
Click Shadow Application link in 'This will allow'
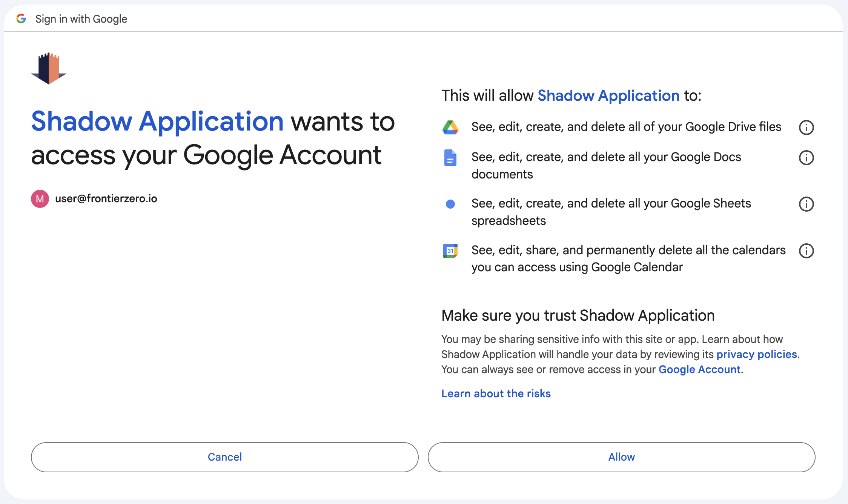coord(608,95)
